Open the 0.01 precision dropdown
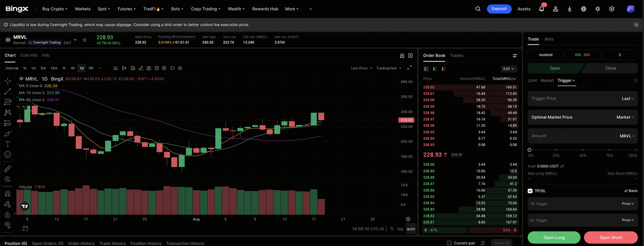Screen dimensions: 644x246 pyautogui.click(x=509, y=69)
